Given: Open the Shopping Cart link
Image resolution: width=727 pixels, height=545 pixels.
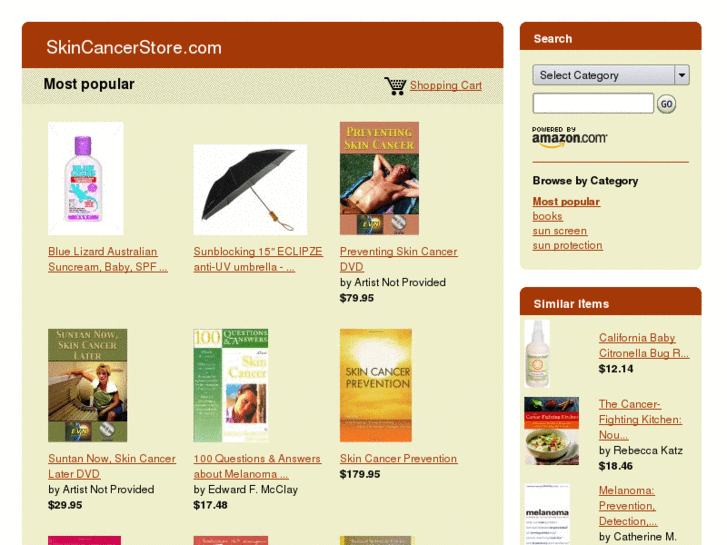Looking at the screenshot, I should [446, 85].
